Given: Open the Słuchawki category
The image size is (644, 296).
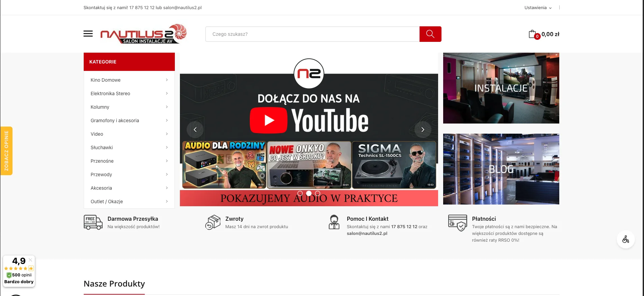Looking at the screenshot, I should 129,147.
